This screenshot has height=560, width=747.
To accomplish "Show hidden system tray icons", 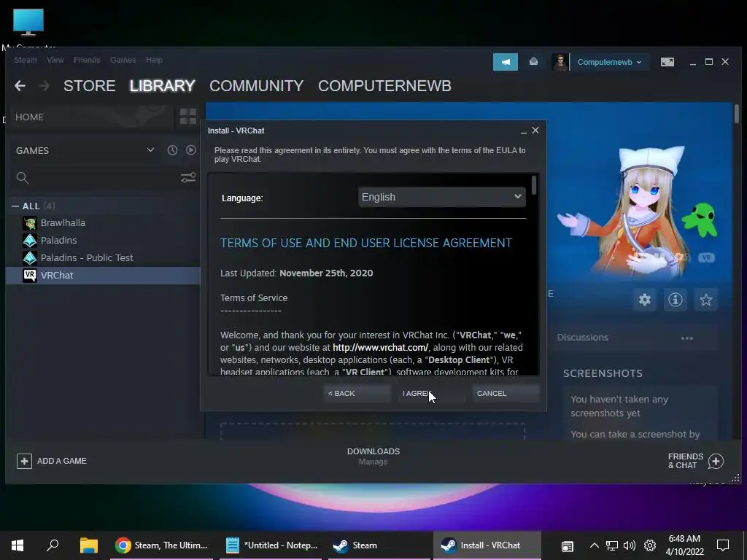I will (594, 545).
